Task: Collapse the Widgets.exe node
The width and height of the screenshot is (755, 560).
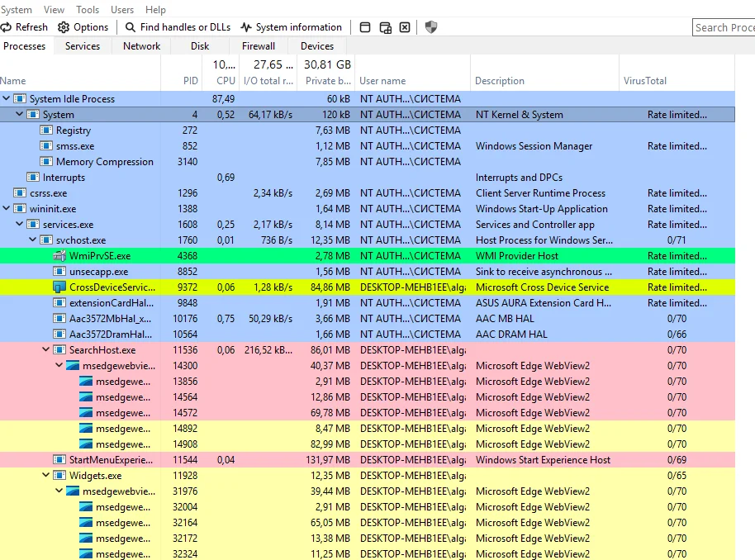Action: click(45, 475)
